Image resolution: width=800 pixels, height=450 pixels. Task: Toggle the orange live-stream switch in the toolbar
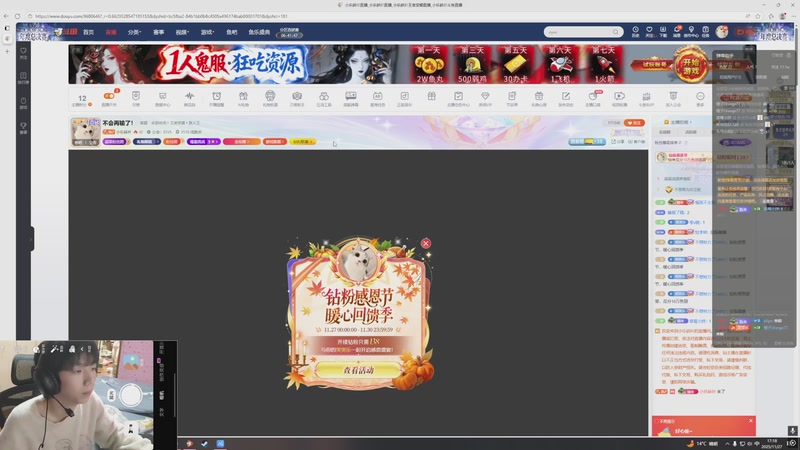(x=109, y=98)
